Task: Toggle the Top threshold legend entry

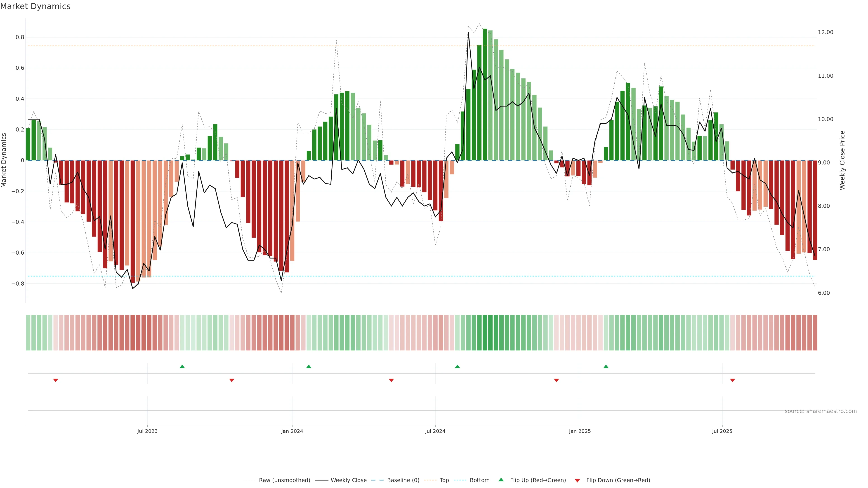Action: click(444, 480)
